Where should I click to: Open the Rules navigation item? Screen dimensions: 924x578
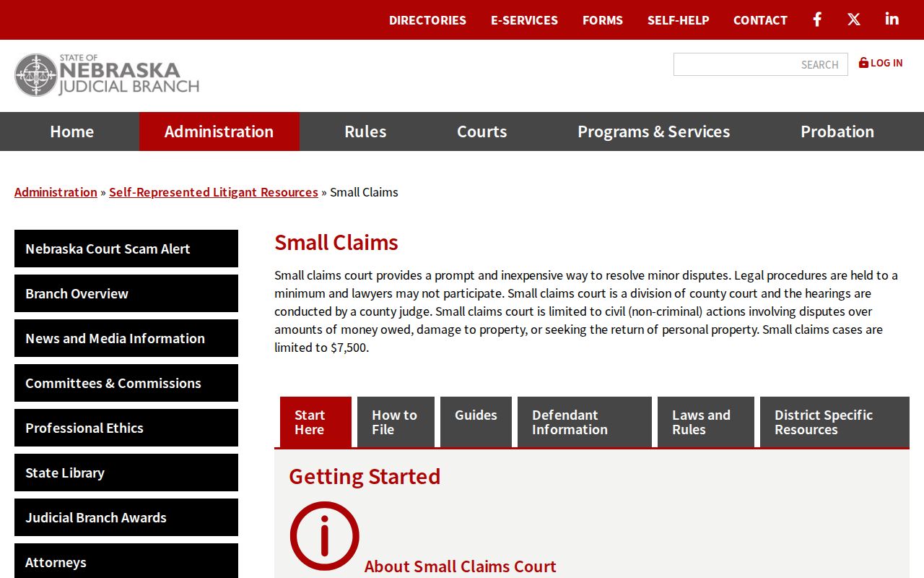(x=365, y=131)
